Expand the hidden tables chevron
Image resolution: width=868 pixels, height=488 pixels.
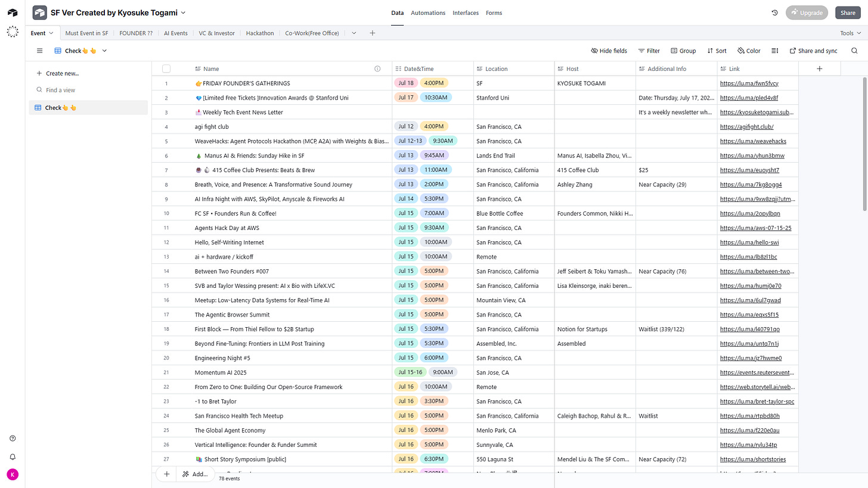click(x=354, y=33)
